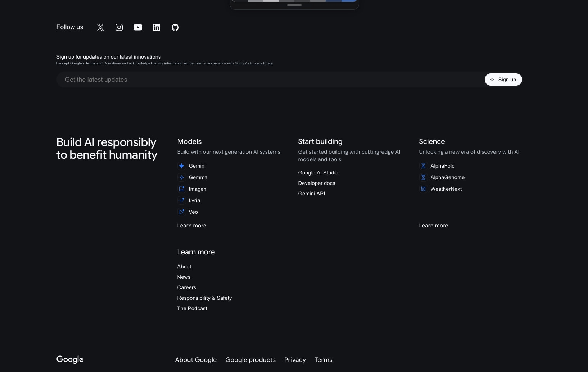Click the Science section heading
The image size is (588, 372).
click(432, 141)
